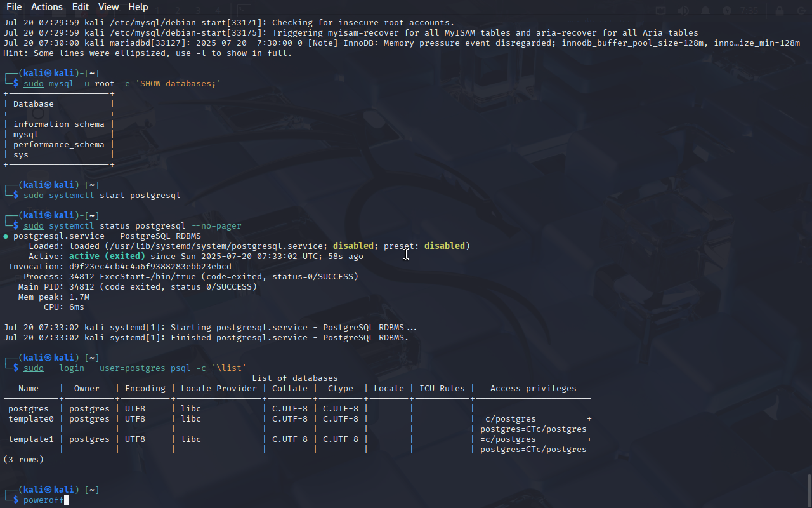The image size is (812, 508).
Task: Click the 'performance_schema' database row
Action: [x=59, y=145]
